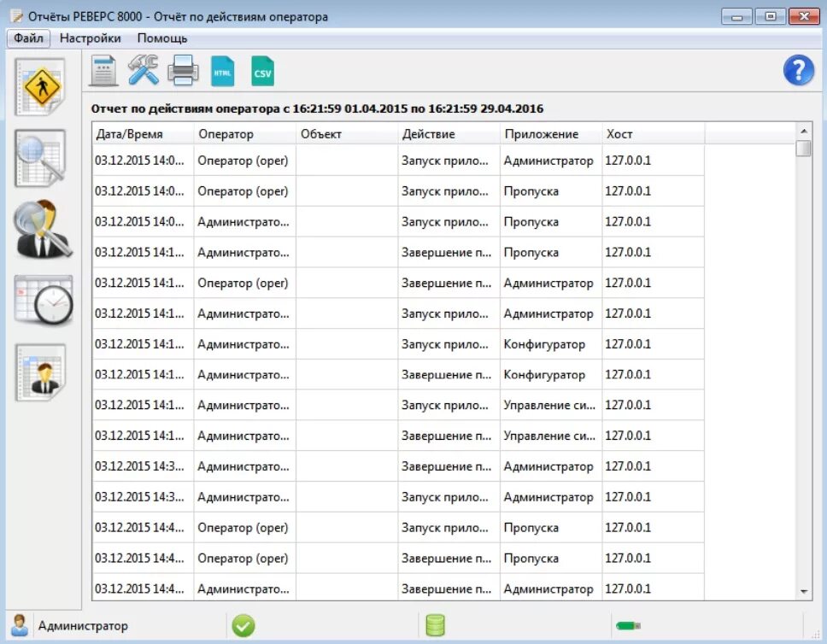Sort by the Дата/Время column header
This screenshot has width=827, height=644.
143,134
